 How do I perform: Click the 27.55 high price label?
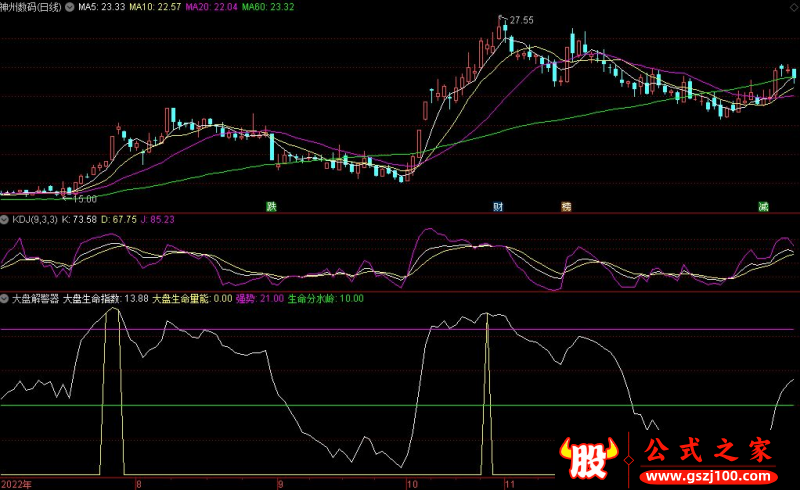tap(520, 20)
